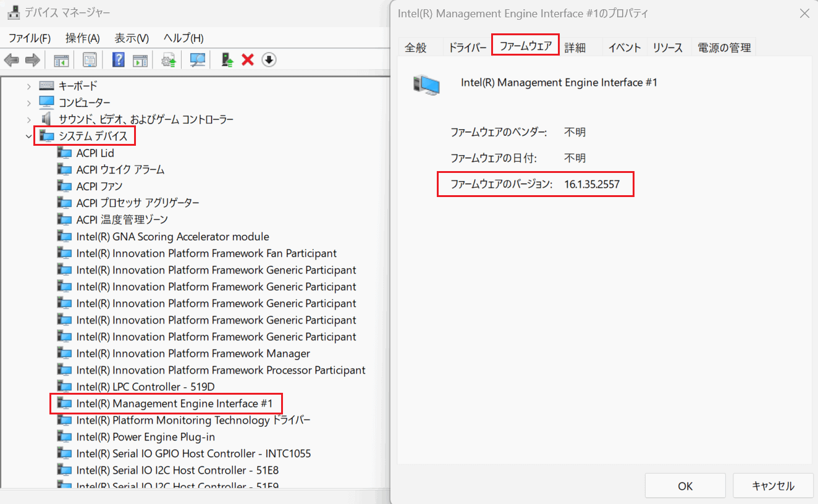818x504 pixels.
Task: Select Innovation Platform Framework Processor Participant
Action: [221, 370]
